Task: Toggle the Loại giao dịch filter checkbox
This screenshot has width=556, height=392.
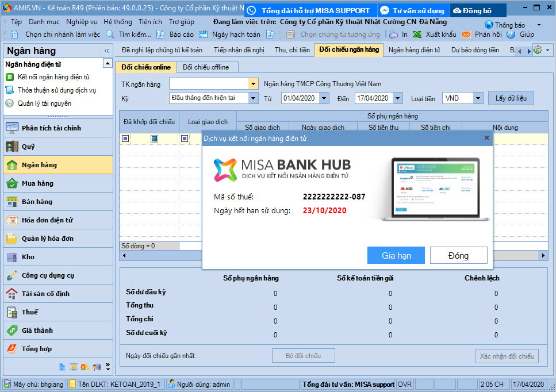Action: tap(185, 139)
